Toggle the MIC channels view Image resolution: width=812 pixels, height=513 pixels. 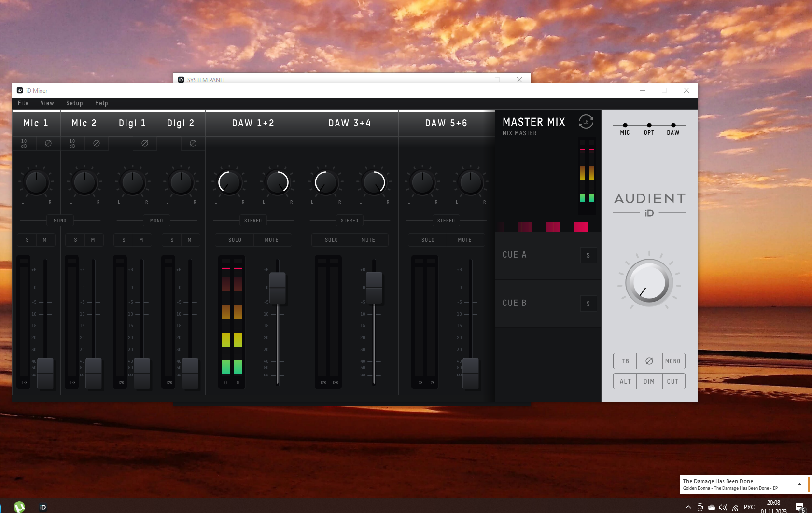coord(625,129)
